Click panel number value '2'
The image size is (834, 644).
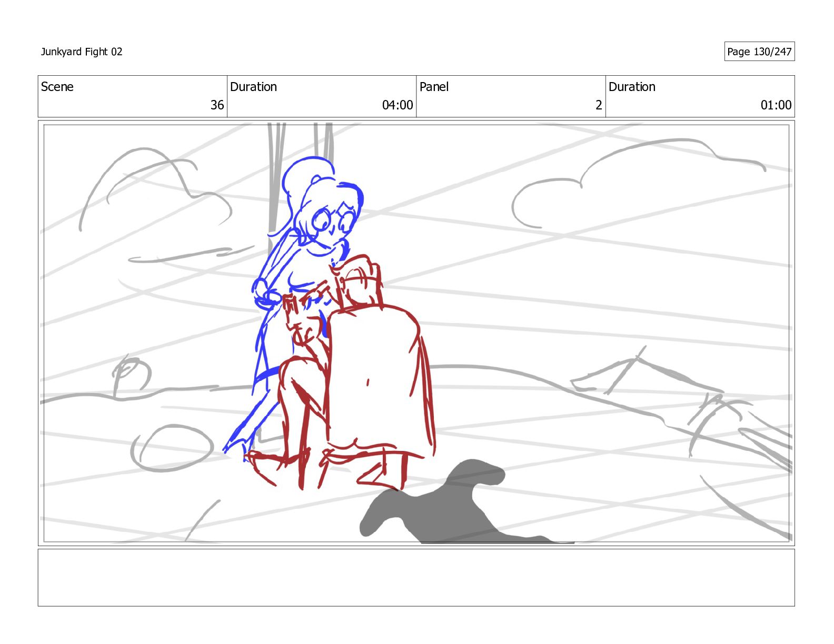click(x=599, y=105)
